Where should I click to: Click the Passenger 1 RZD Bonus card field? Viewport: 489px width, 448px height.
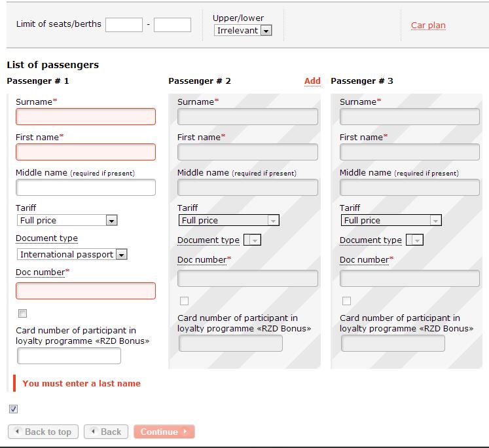coord(69,356)
